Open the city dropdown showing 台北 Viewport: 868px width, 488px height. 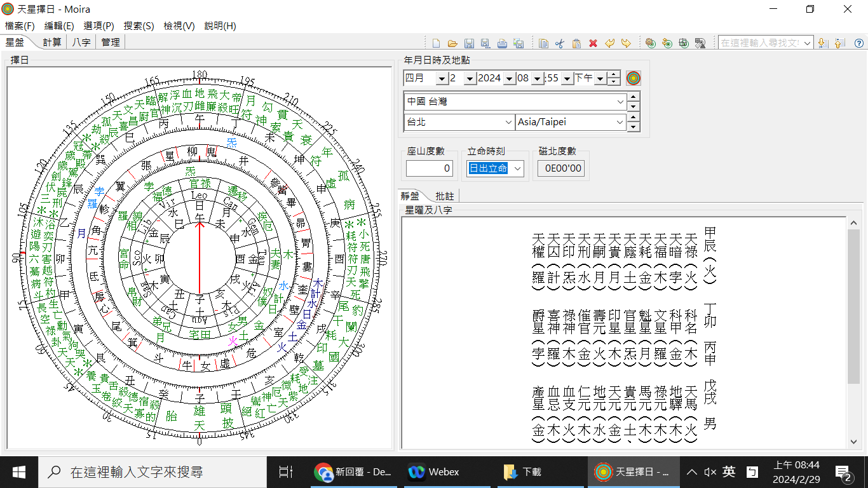click(x=508, y=122)
